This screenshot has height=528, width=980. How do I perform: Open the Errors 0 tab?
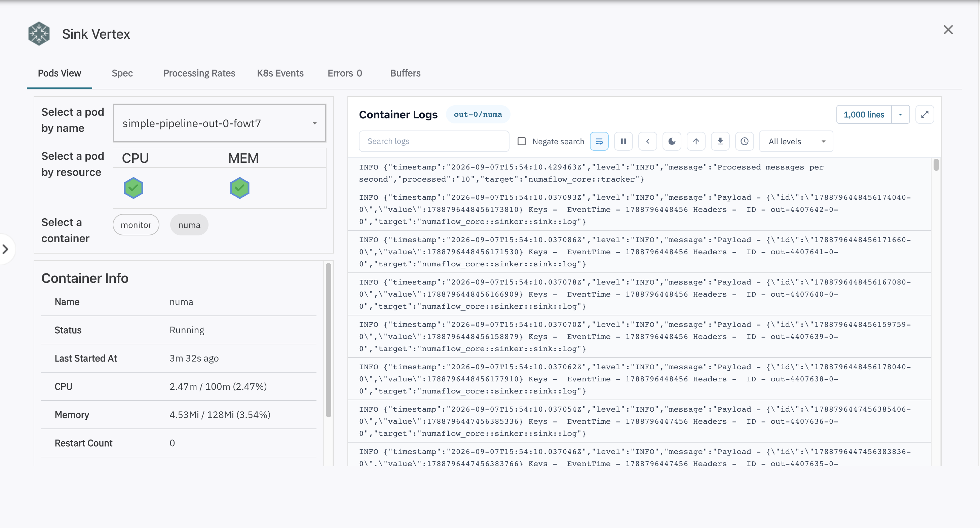coord(345,73)
